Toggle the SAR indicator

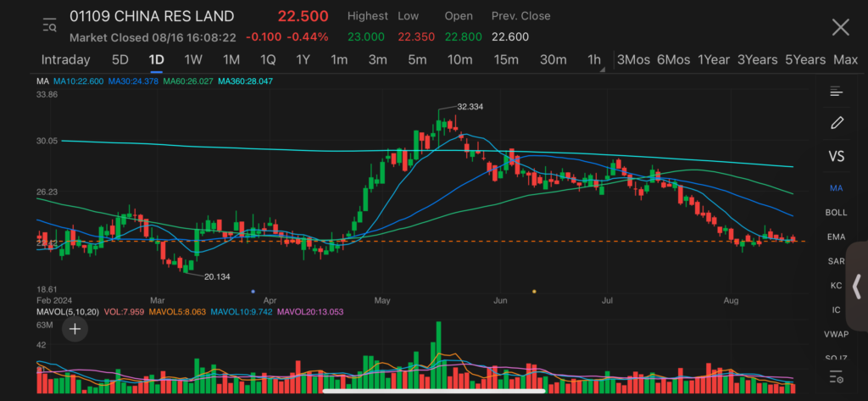coord(837,261)
